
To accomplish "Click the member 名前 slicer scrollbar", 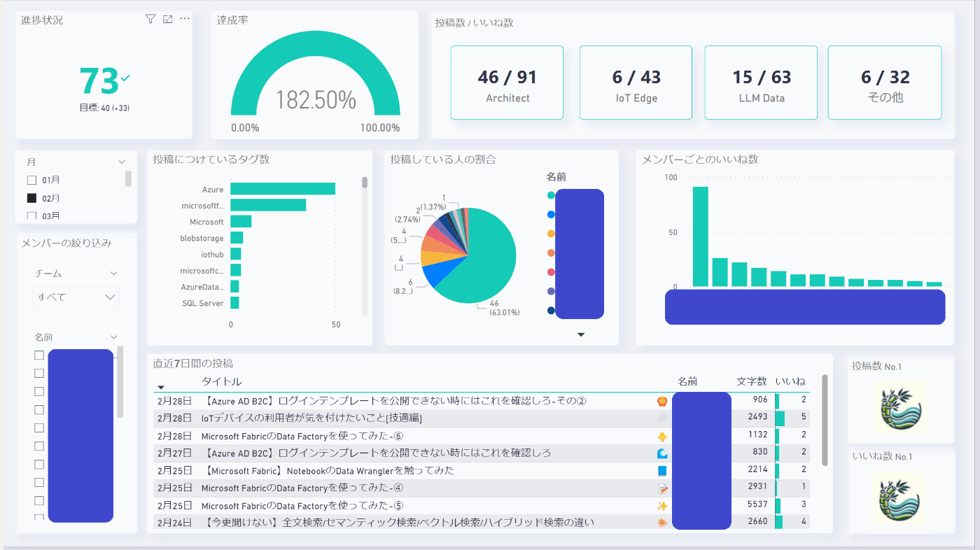I will pos(120,381).
